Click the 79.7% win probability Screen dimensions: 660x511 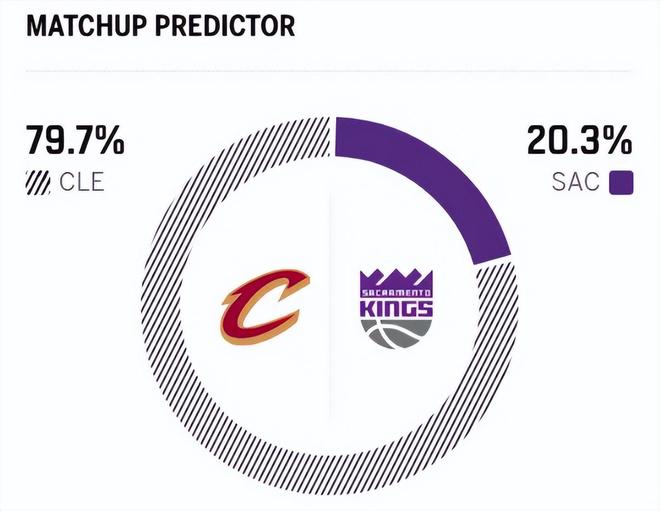point(76,143)
